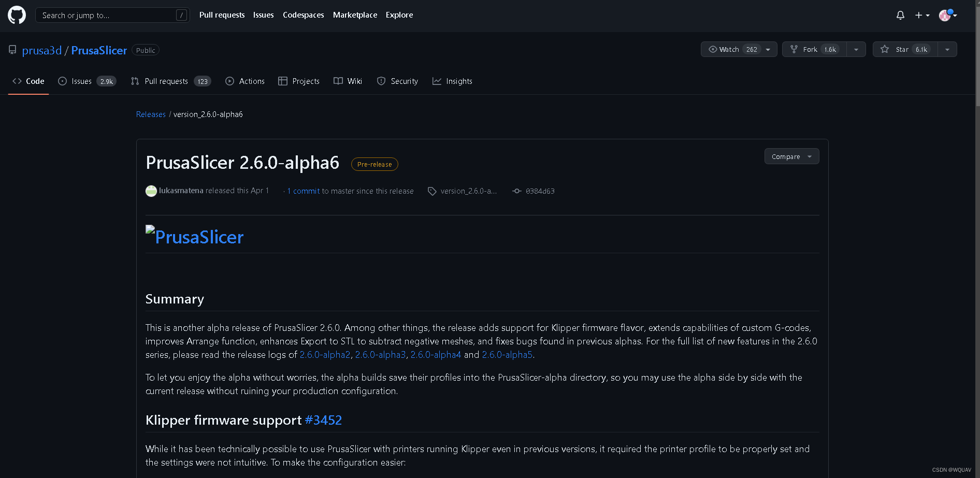The image size is (980, 478).
Task: Click the Summary heading
Action: pyautogui.click(x=175, y=299)
